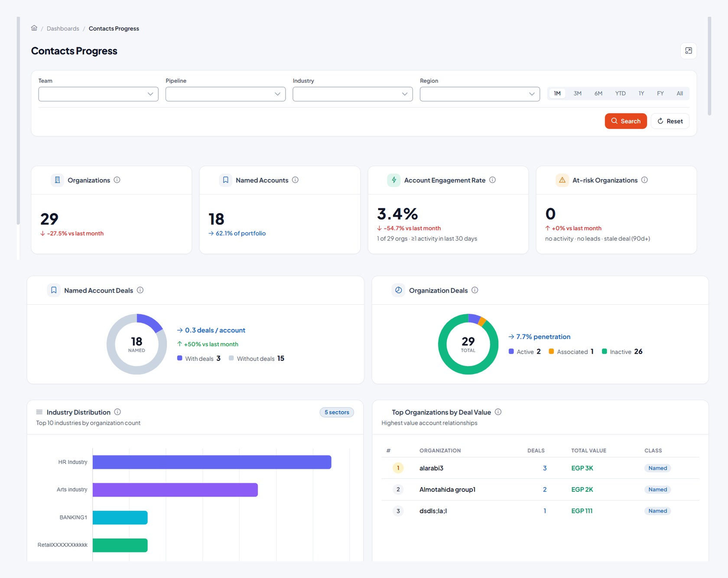Open the Team dropdown
The height and width of the screenshot is (578, 728).
pyautogui.click(x=98, y=94)
